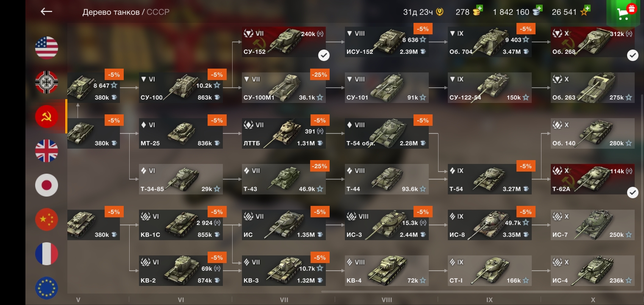Open the Дерево танков breadcrumb

(111, 12)
